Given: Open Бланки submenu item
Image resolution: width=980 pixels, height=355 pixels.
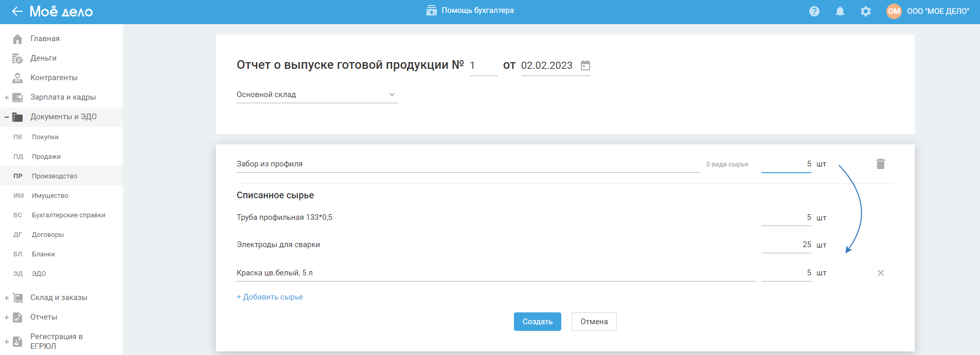Looking at the screenshot, I should coord(61,254).
